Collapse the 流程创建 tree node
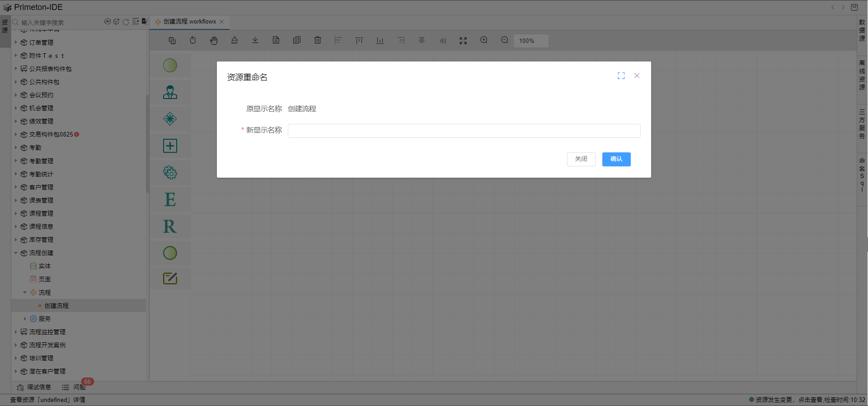Viewport: 868px width, 406px height. (x=16, y=253)
